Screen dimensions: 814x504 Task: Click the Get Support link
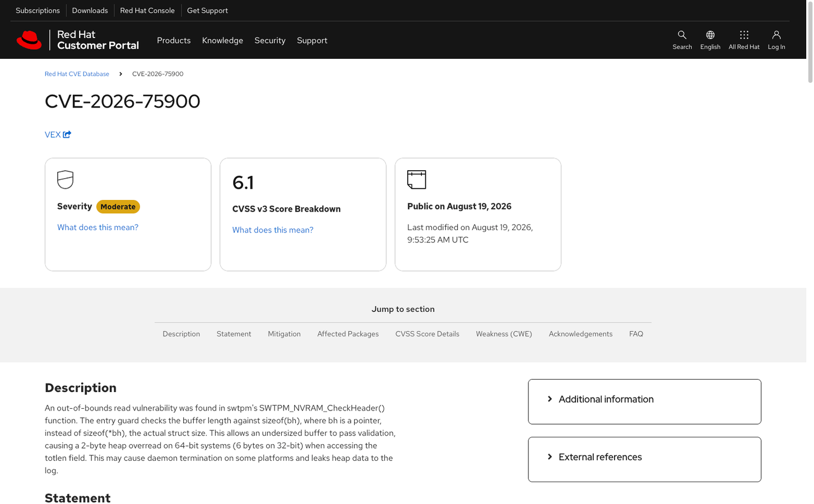207,11
